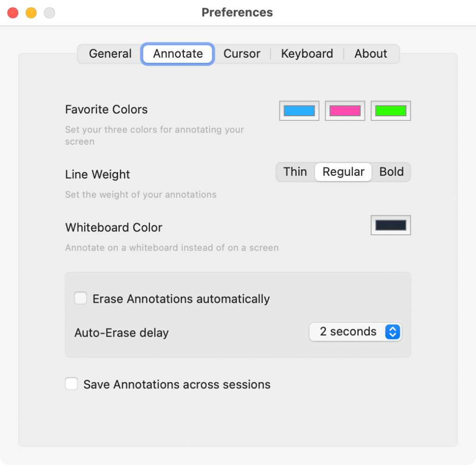Enable Erase Annotations automatically

point(80,298)
